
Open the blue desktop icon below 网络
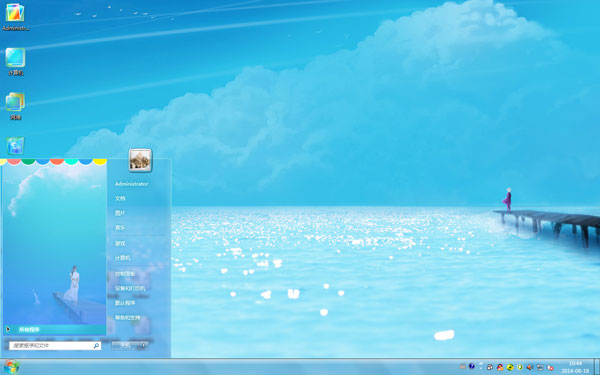tap(15, 146)
